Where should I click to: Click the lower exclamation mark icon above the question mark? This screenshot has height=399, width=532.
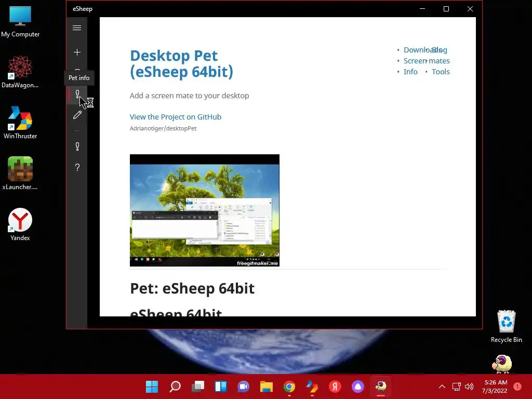[77, 146]
